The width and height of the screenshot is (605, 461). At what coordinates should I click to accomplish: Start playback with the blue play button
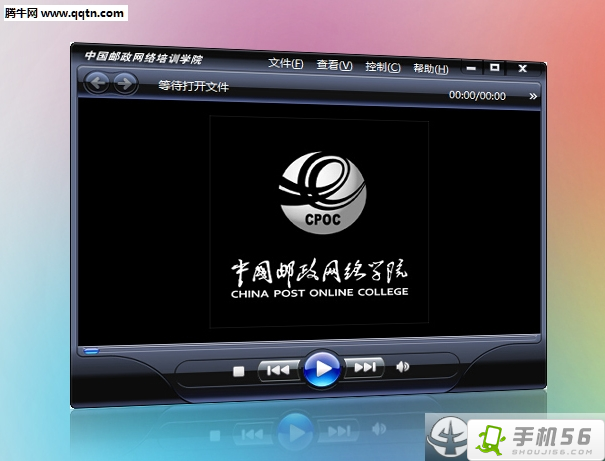(322, 368)
